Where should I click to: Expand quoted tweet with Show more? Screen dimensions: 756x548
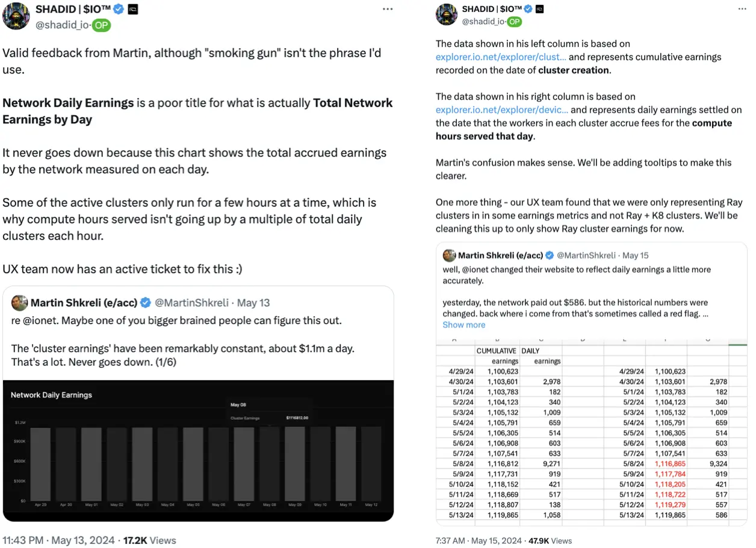pos(463,325)
